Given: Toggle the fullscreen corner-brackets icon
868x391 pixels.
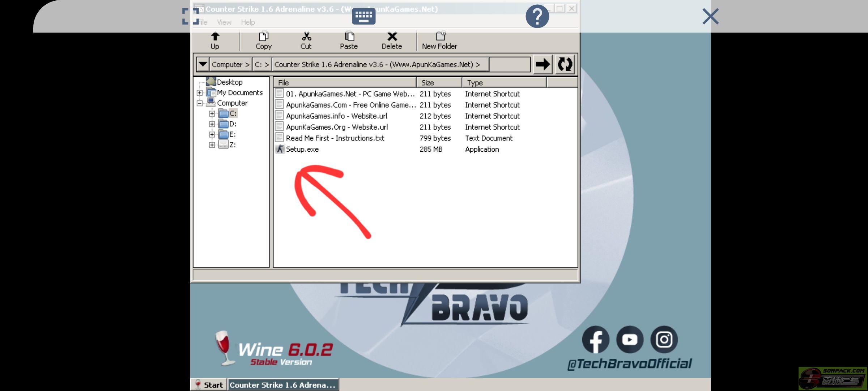Looking at the screenshot, I should point(190,16).
